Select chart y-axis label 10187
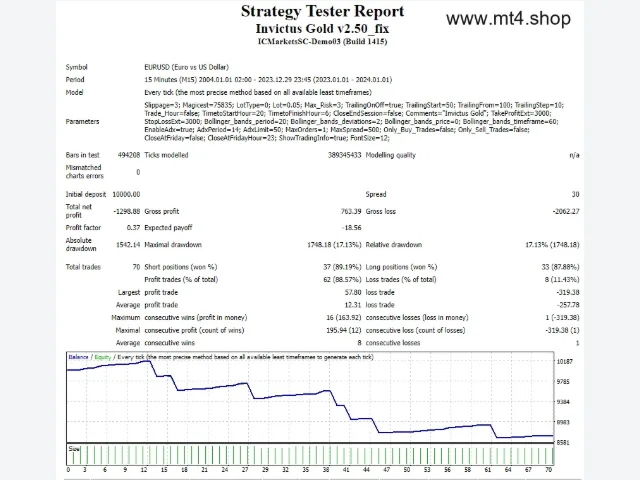This screenshot has height=480, width=640. click(x=565, y=362)
